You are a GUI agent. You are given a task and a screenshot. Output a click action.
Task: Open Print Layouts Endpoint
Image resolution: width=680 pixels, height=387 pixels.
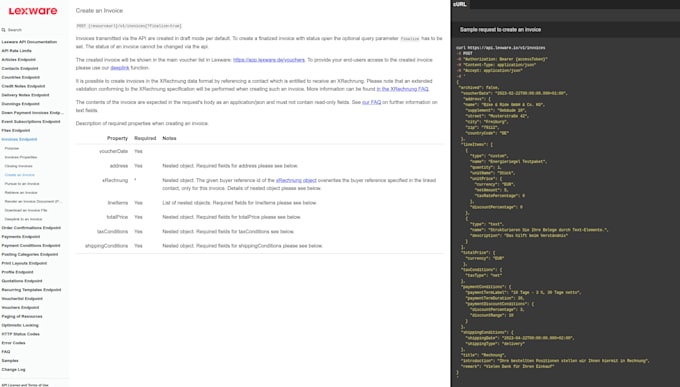pos(24,263)
